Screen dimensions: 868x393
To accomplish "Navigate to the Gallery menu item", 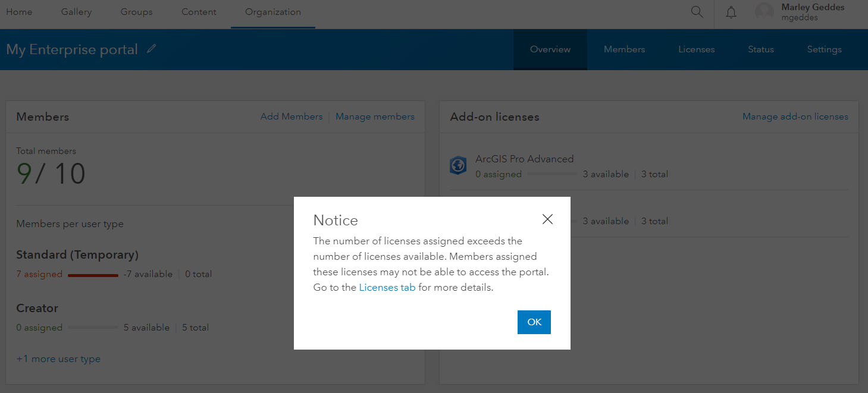I will pos(76,11).
